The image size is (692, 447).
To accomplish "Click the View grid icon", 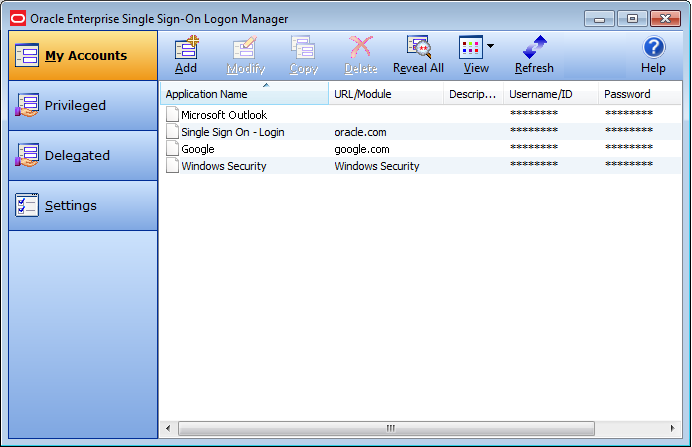I will click(470, 47).
